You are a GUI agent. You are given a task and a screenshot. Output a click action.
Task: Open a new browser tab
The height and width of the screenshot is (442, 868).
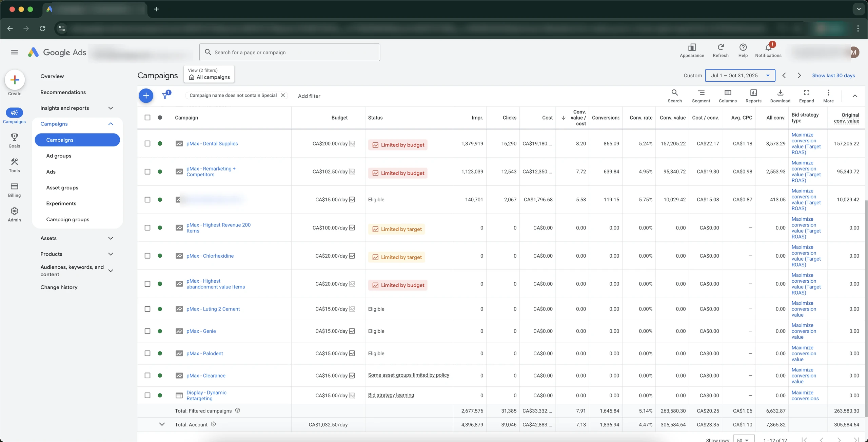pyautogui.click(x=156, y=9)
